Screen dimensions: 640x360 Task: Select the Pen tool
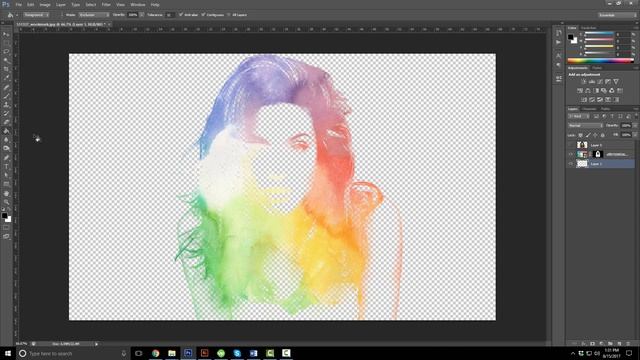click(x=6, y=158)
